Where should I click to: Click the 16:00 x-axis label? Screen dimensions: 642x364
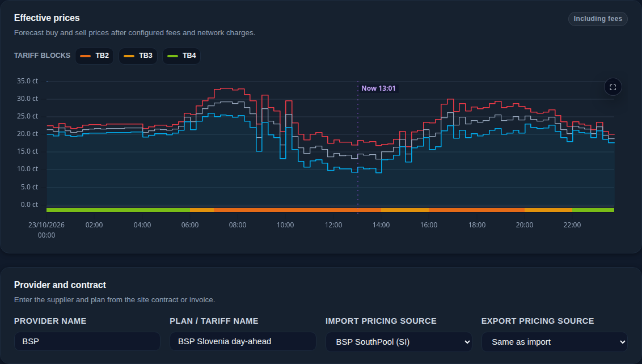coord(429,225)
